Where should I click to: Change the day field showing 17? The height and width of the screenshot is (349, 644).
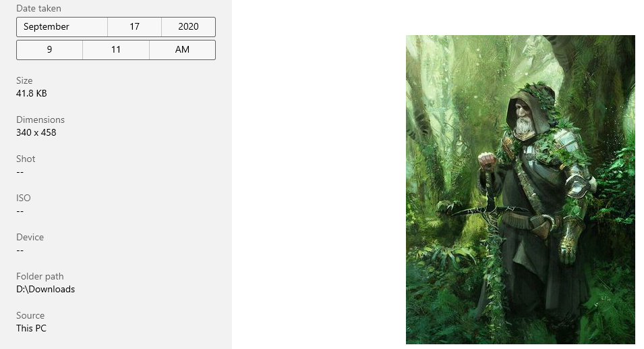pos(134,27)
